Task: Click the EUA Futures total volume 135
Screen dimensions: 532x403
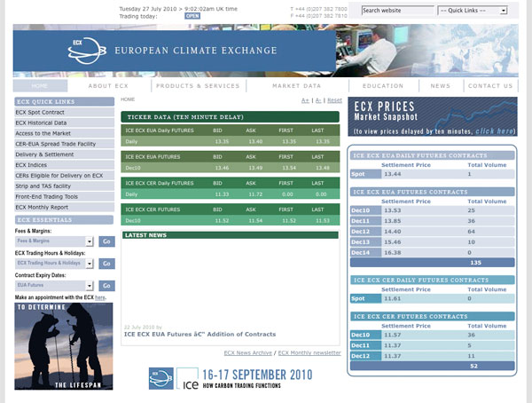Action: tap(475, 263)
